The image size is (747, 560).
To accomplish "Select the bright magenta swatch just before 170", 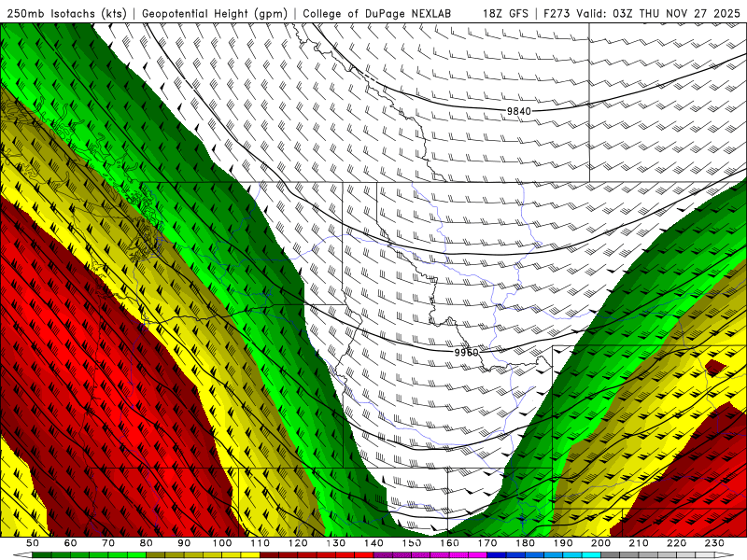I will pyautogui.click(x=477, y=554).
